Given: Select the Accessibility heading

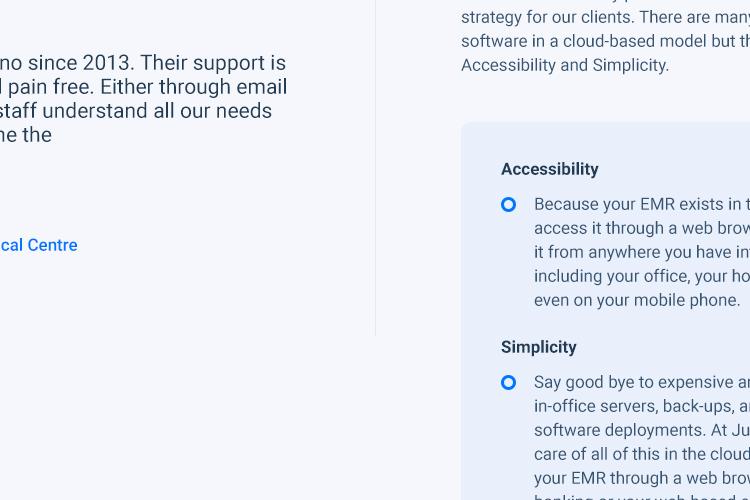Looking at the screenshot, I should click(x=550, y=169).
